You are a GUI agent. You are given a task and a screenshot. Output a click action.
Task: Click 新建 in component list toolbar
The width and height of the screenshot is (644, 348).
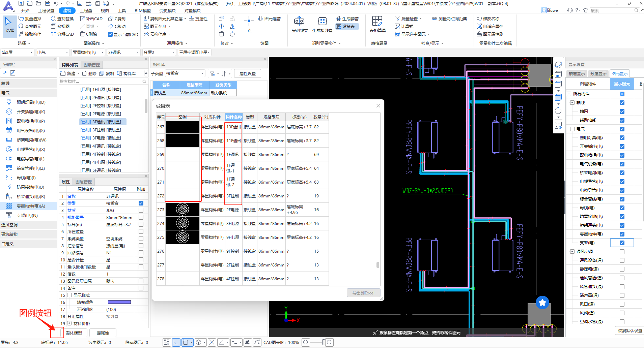click(68, 73)
